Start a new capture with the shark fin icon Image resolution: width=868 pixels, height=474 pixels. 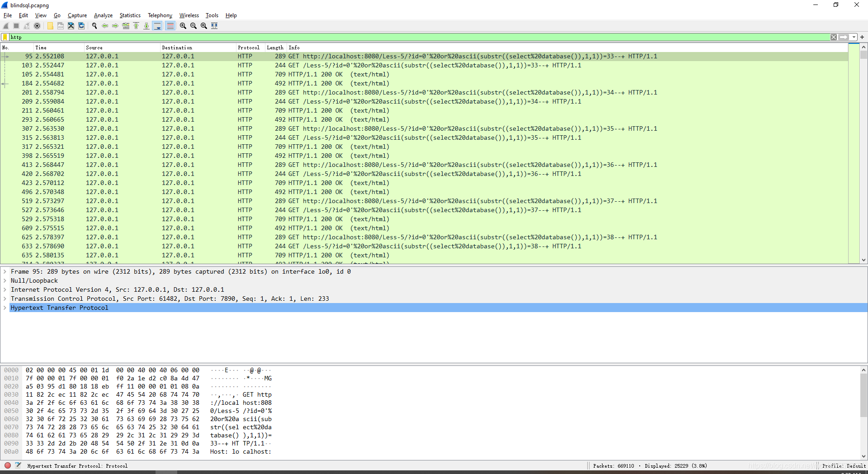pos(6,26)
